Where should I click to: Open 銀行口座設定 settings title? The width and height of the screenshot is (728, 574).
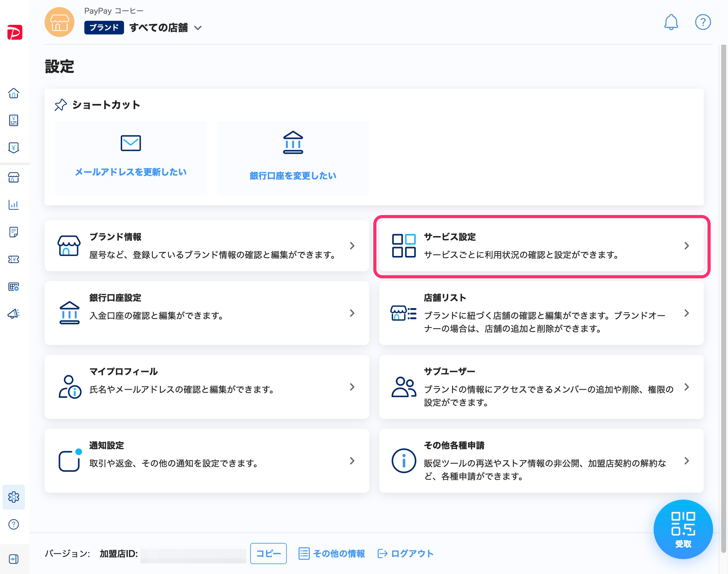(115, 298)
